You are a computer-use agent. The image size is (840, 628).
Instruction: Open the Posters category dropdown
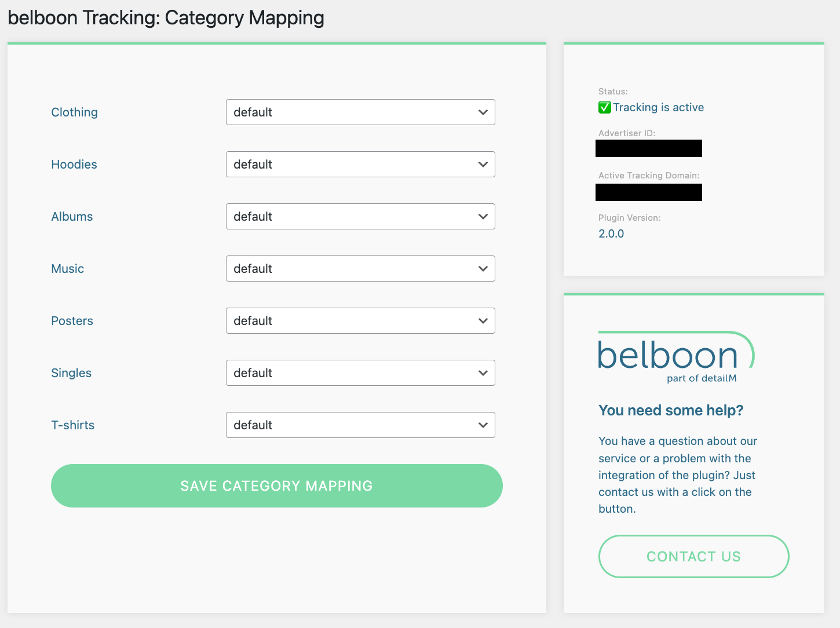pyautogui.click(x=360, y=321)
